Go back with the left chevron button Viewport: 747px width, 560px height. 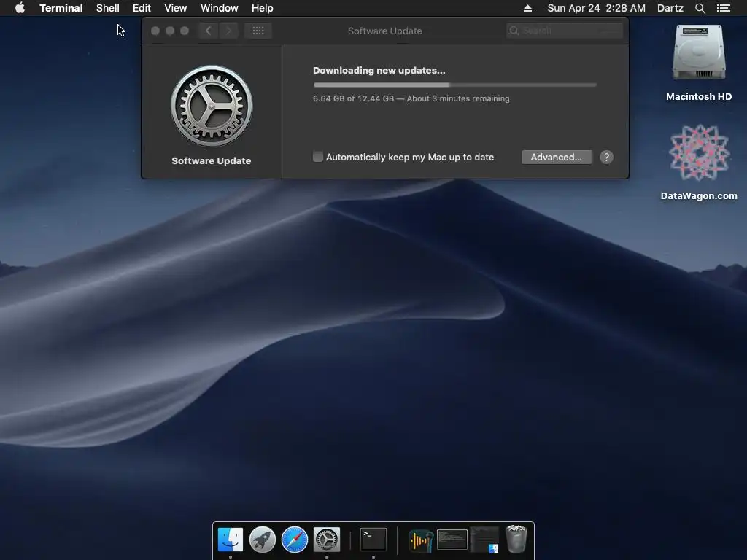(x=208, y=31)
